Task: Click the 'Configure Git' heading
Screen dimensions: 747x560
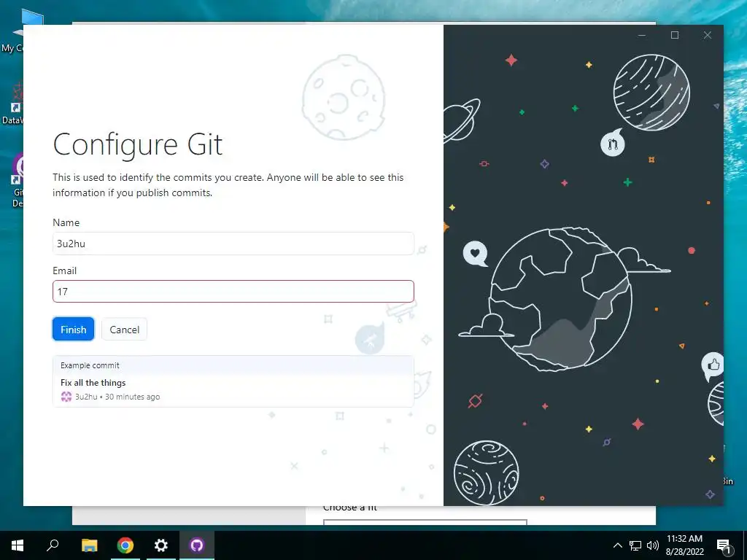Action: click(138, 144)
